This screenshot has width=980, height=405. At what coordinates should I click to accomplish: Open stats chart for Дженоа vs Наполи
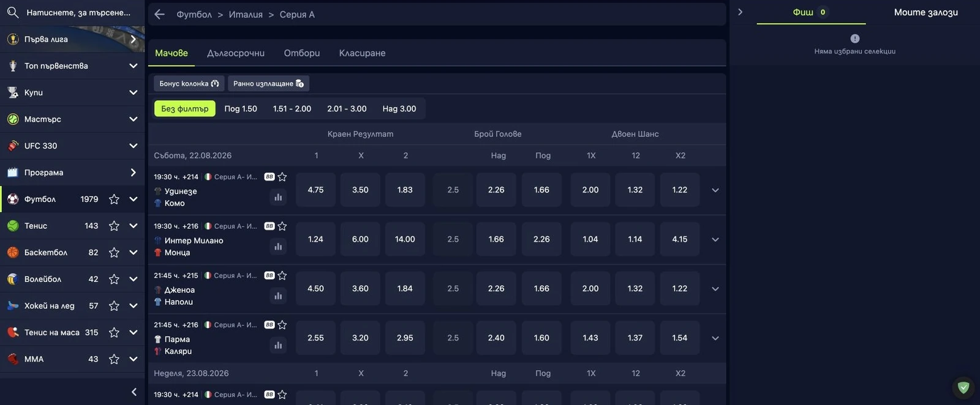(x=278, y=296)
